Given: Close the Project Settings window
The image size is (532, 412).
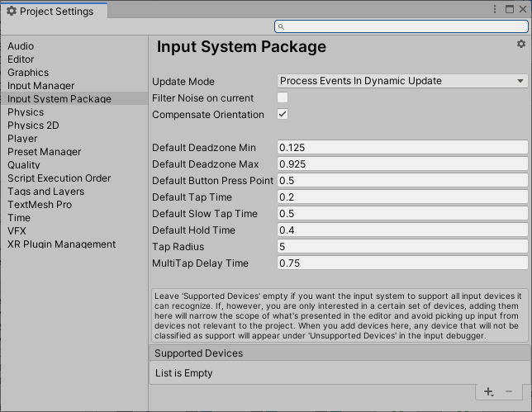Looking at the screenshot, I should tap(522, 9).
